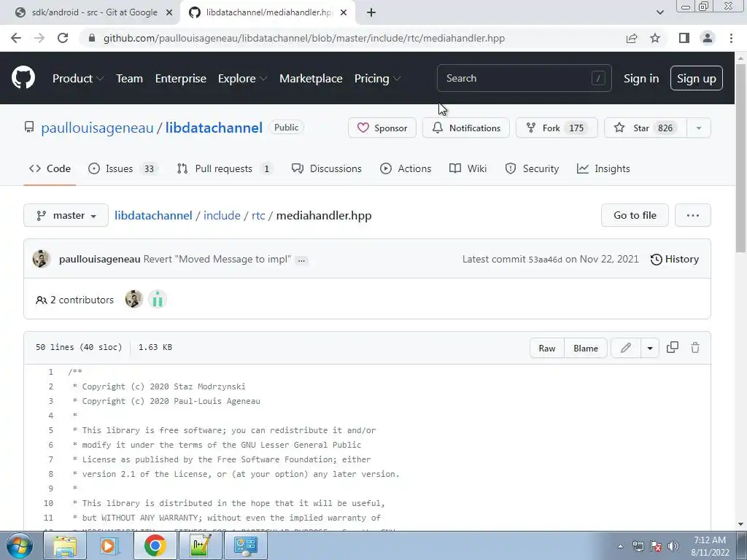Image resolution: width=747 pixels, height=560 pixels.
Task: Click the Notifications button
Action: click(x=466, y=128)
